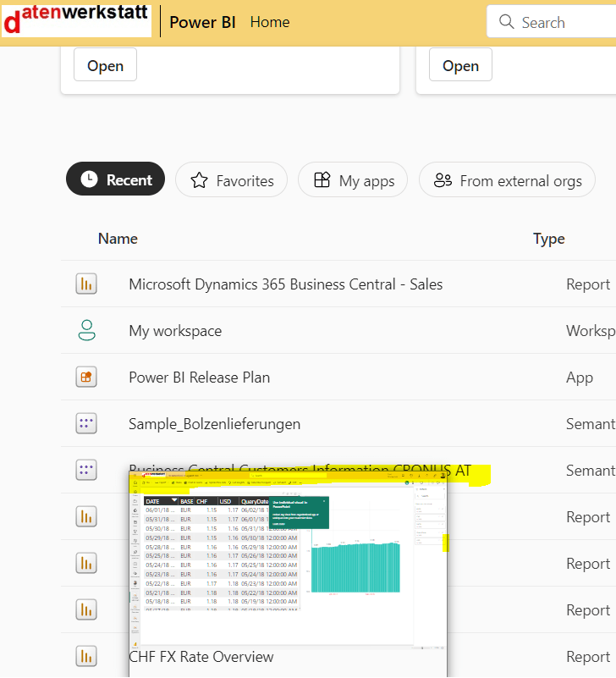Select the Recent tab
Screen dimensions: 616x678
pyautogui.click(x=116, y=180)
